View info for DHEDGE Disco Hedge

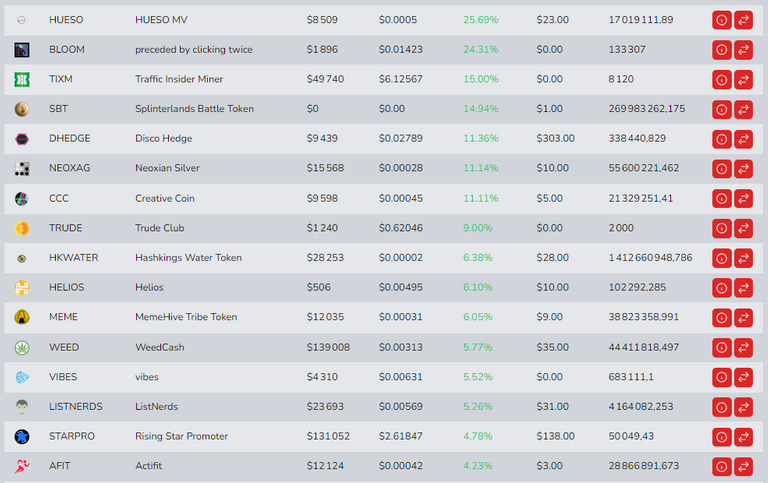[721, 139]
